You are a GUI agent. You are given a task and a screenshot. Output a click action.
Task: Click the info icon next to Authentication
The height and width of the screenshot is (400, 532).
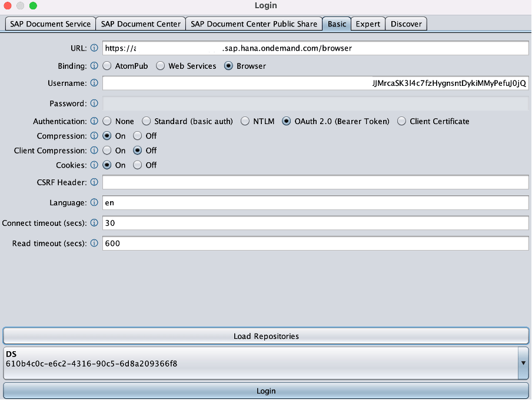[94, 121]
